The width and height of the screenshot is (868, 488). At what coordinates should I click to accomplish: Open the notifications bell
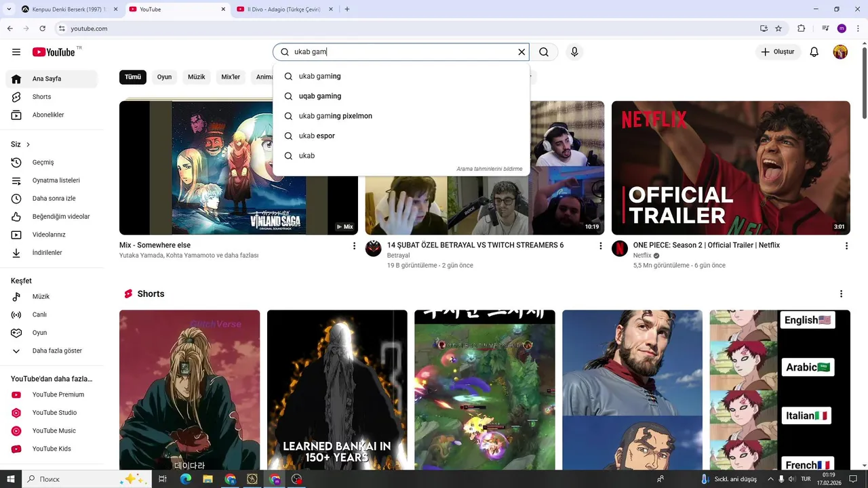pos(814,52)
